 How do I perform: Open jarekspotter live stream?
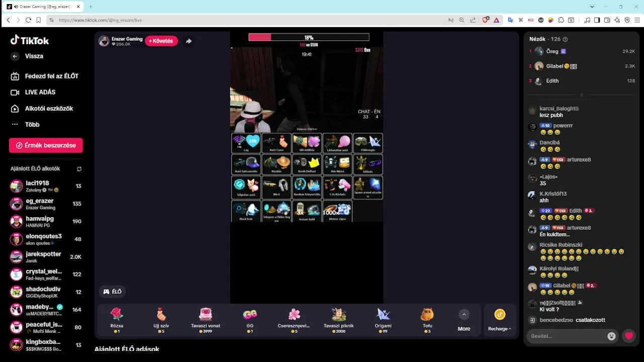click(x=46, y=257)
